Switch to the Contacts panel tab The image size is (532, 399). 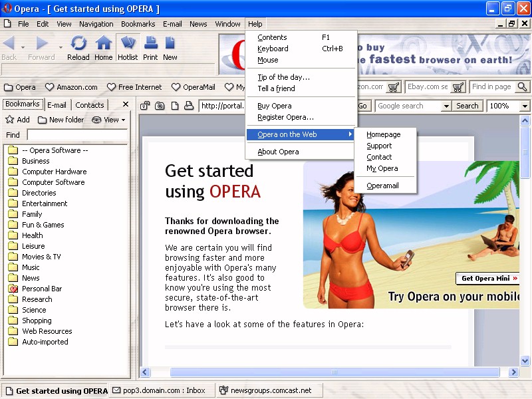coord(89,104)
